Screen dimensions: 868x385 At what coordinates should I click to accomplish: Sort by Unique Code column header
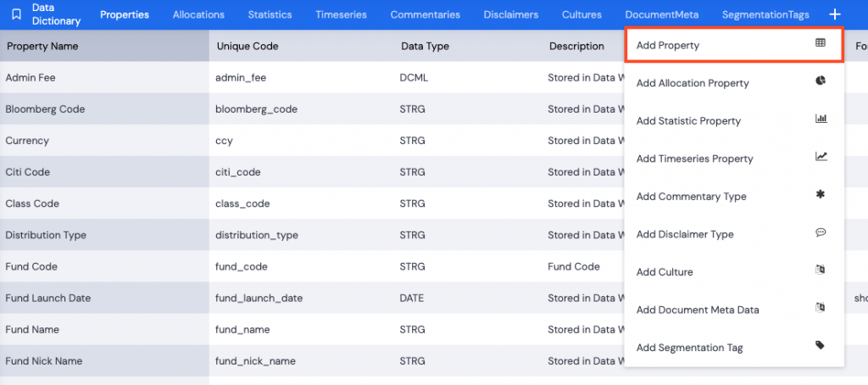coord(248,46)
